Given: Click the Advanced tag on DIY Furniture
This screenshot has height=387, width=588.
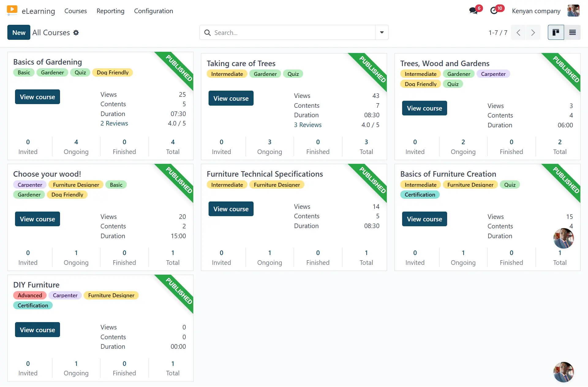Looking at the screenshot, I should coord(30,295).
